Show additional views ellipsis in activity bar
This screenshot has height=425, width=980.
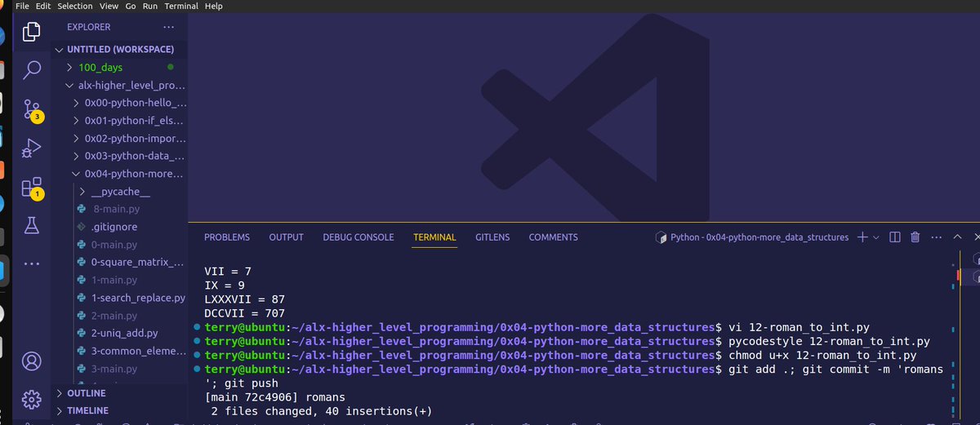(x=31, y=264)
